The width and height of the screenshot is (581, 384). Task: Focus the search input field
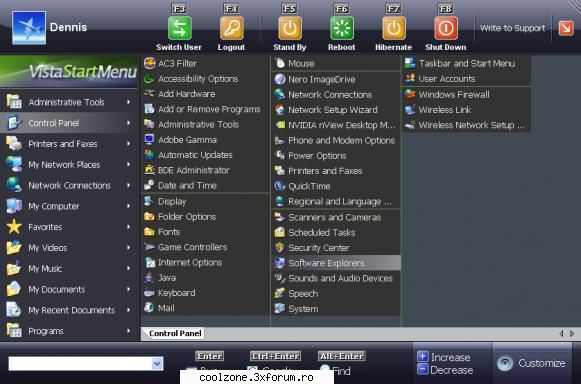tap(80, 364)
